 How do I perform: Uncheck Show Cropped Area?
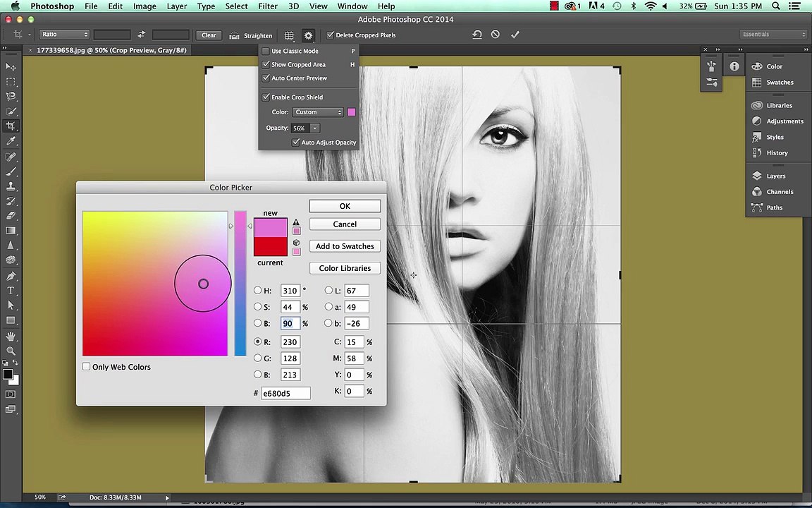tap(266, 64)
